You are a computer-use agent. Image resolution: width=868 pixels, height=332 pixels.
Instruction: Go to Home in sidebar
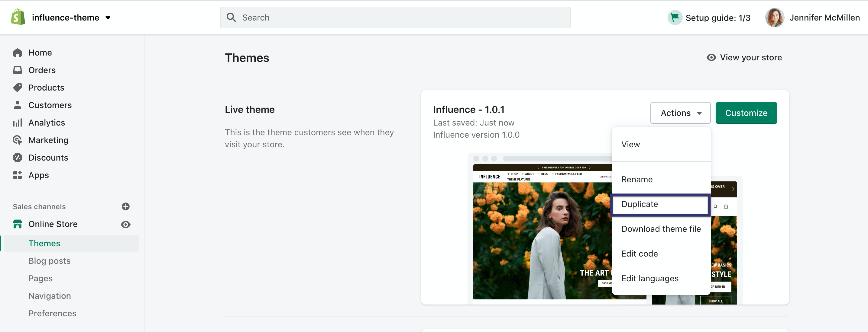coord(40,53)
